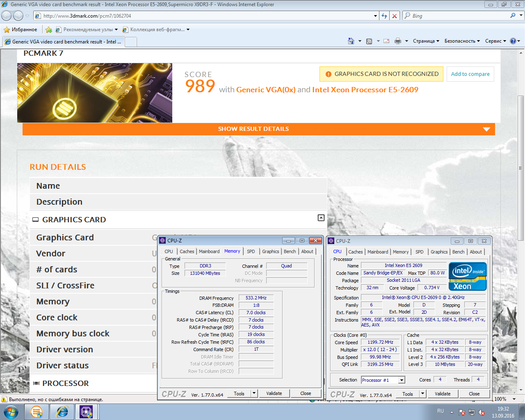Image resolution: width=525 pixels, height=420 pixels.
Task: Click the collapse icon beside GRAPHICS CARD
Action: click(321, 218)
